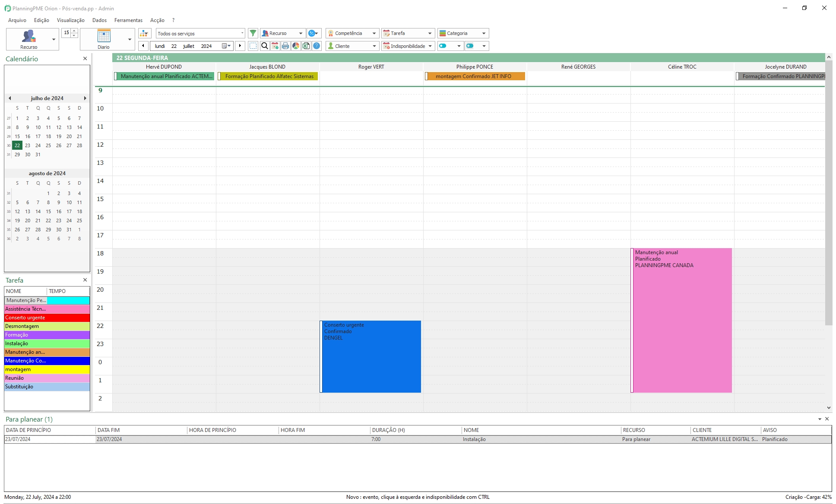This screenshot has height=504, width=836.
Task: Click Formação Planificado Alfatec Sistemas event
Action: (x=268, y=76)
